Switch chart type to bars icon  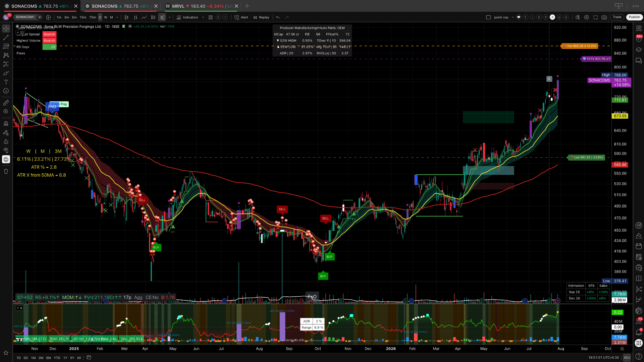tap(136, 17)
